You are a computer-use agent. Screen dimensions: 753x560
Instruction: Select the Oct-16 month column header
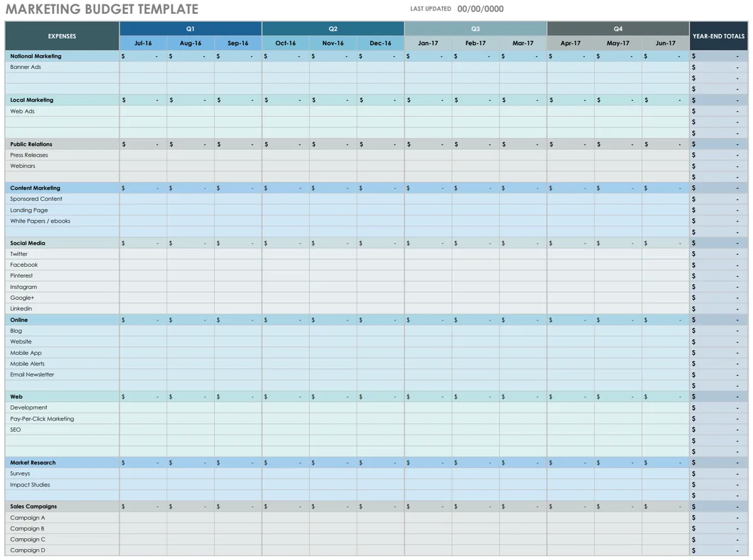pos(286,43)
